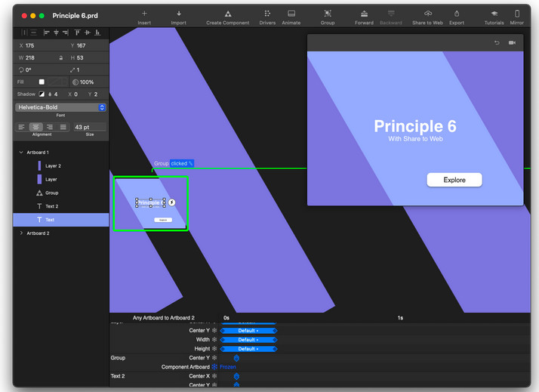Screen dimensions: 539x392
Task: Click Artboard 1 thumbnail on the canvas
Action: pos(151,203)
